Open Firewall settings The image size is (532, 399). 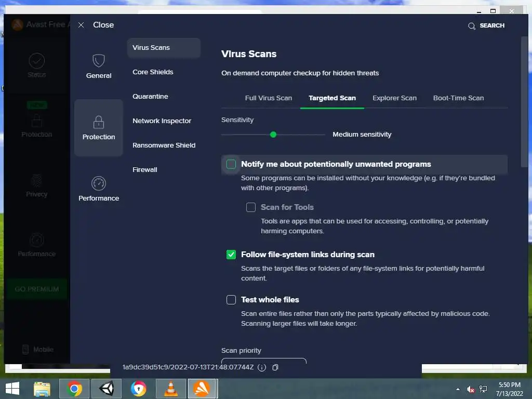tap(145, 170)
